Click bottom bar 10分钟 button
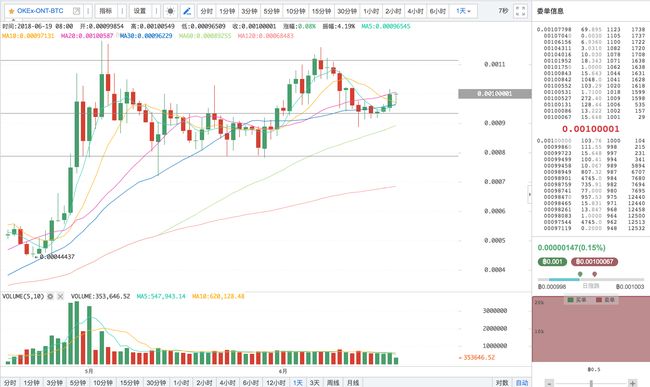 103,382
